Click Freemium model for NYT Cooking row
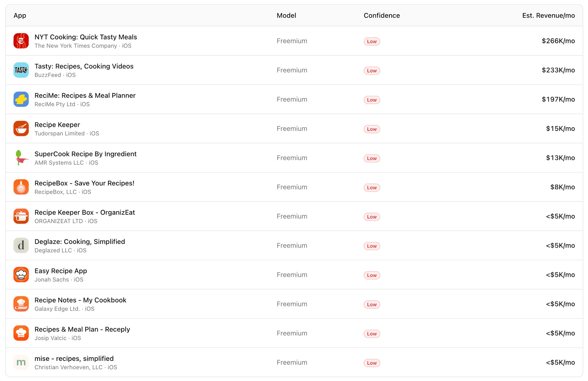The width and height of the screenshot is (588, 381). point(292,41)
